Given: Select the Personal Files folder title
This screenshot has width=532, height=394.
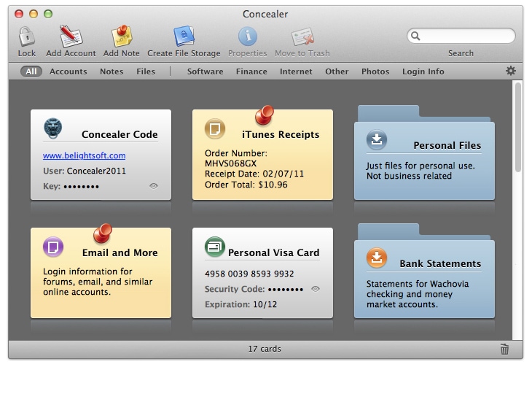Looking at the screenshot, I should (x=447, y=145).
